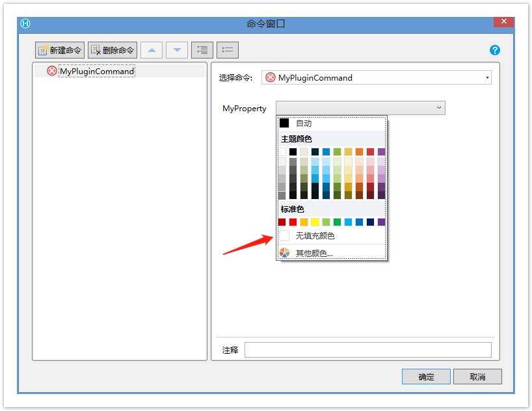The image size is (532, 411).
Task: Choose 其他颜色 (more colors) option
Action: 314,253
